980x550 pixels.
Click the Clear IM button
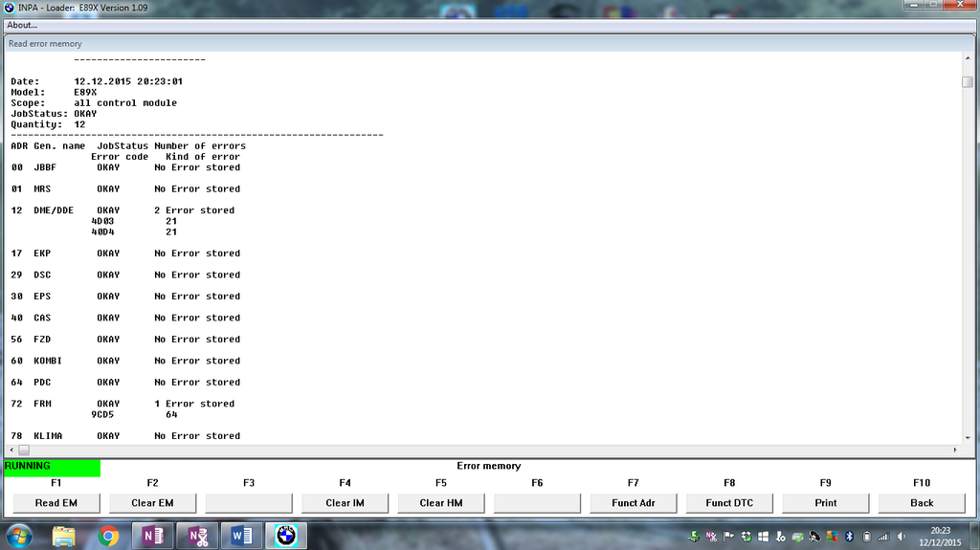[345, 503]
